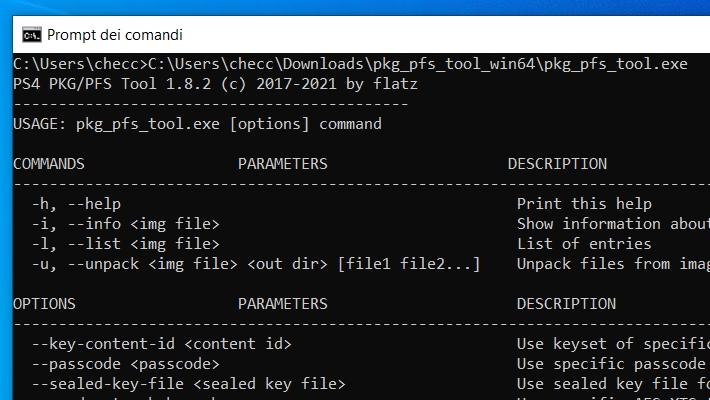
Task: Click the USAGE line text
Action: click(197, 124)
